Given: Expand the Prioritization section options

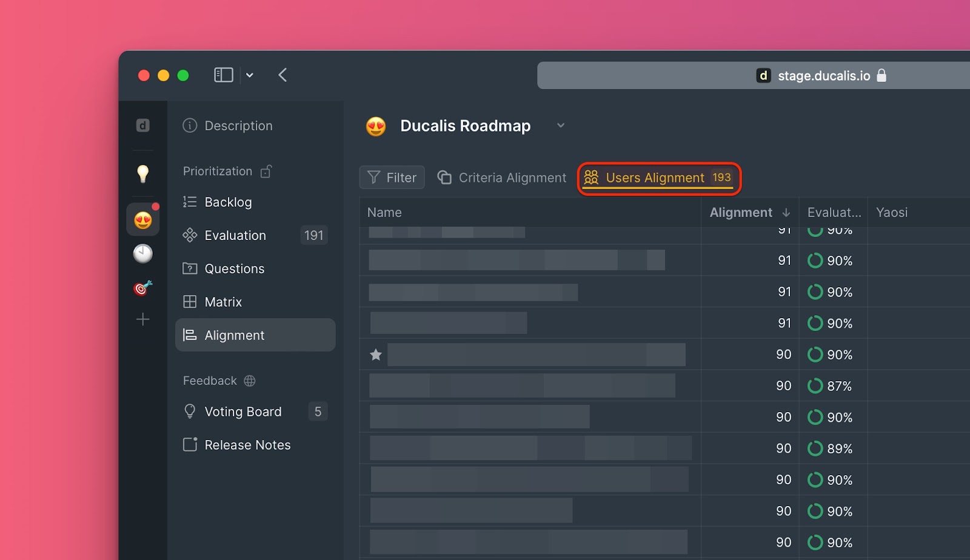Looking at the screenshot, I should (266, 171).
